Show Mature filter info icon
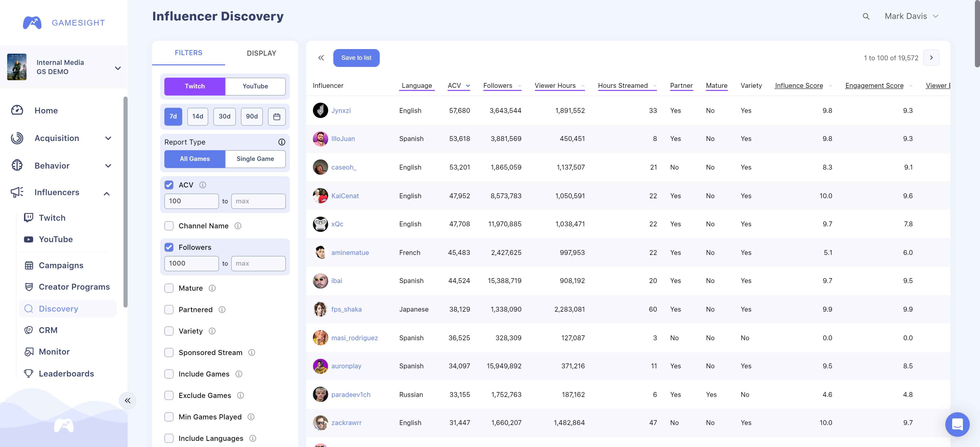The width and height of the screenshot is (980, 447). coord(212,288)
